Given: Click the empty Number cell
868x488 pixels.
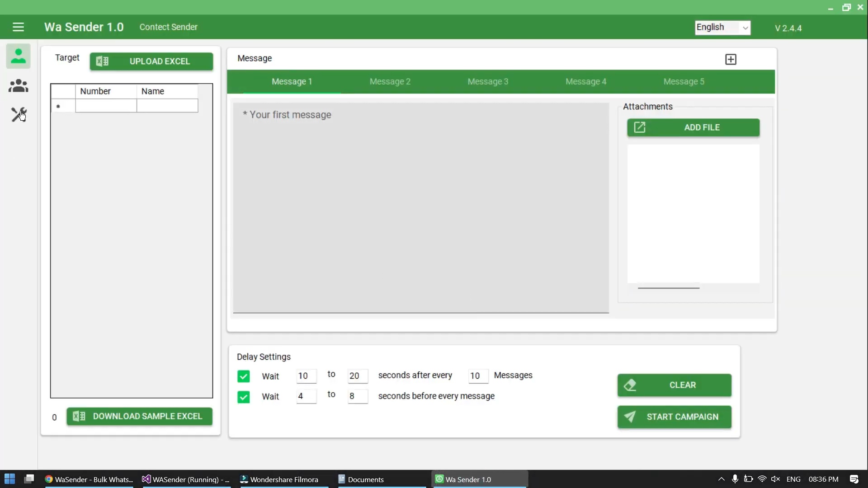Looking at the screenshot, I should coord(106,106).
